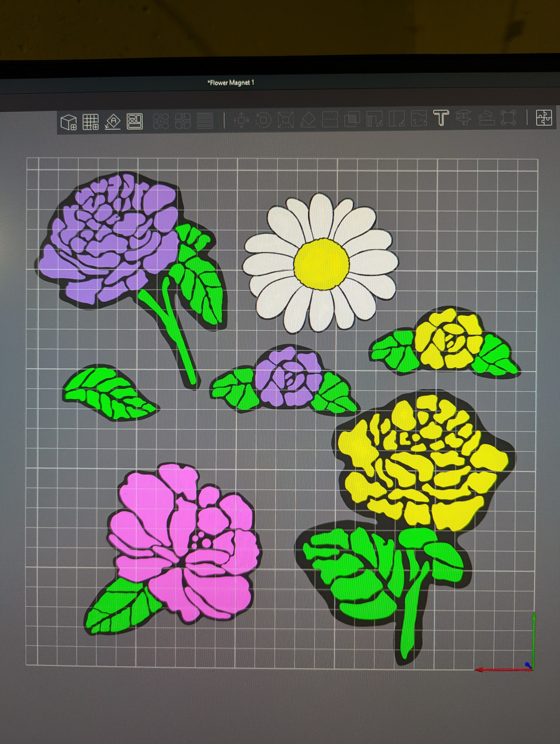Click the Flower Magnet 1 title text
This screenshot has height=744, width=560.
[231, 82]
